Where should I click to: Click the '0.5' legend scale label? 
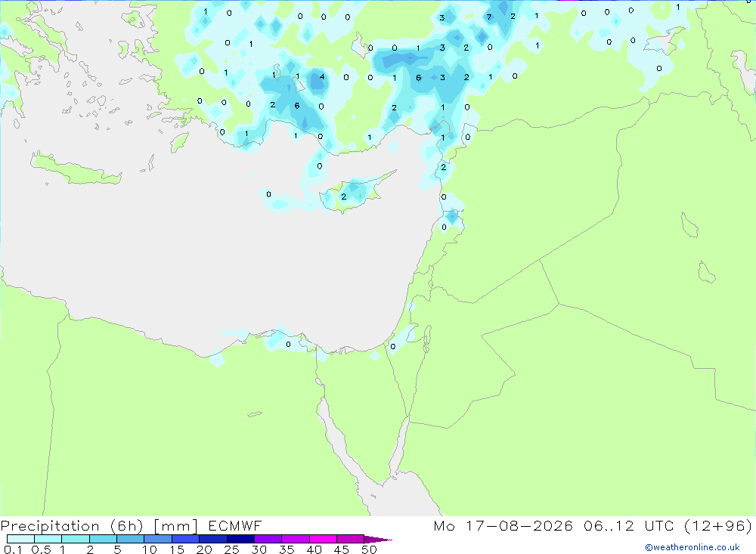tap(41, 549)
